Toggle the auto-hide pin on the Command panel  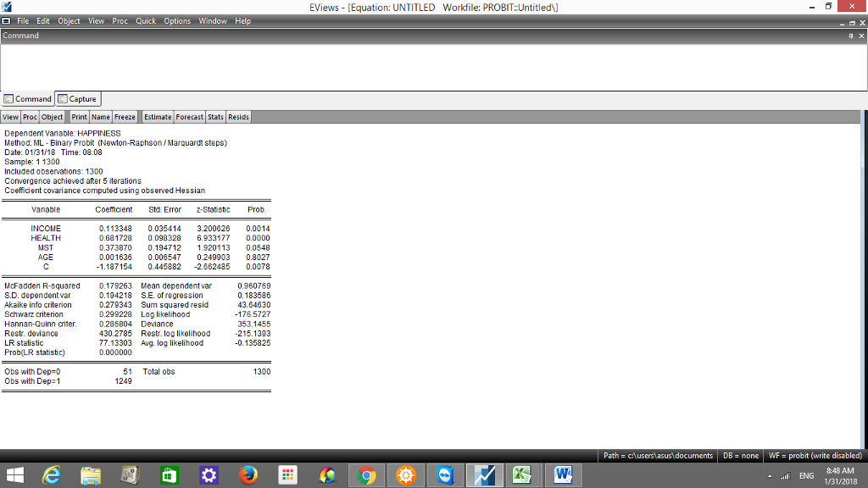(x=851, y=35)
